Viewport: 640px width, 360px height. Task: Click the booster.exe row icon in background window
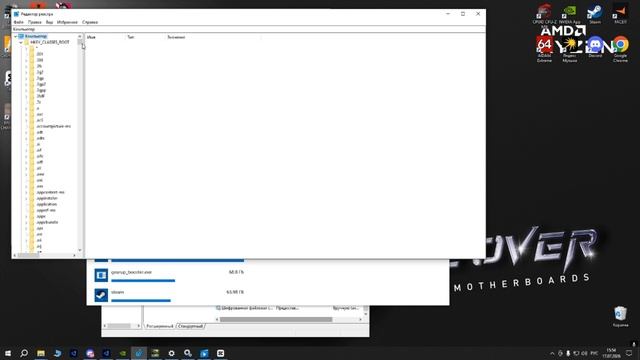click(x=101, y=275)
